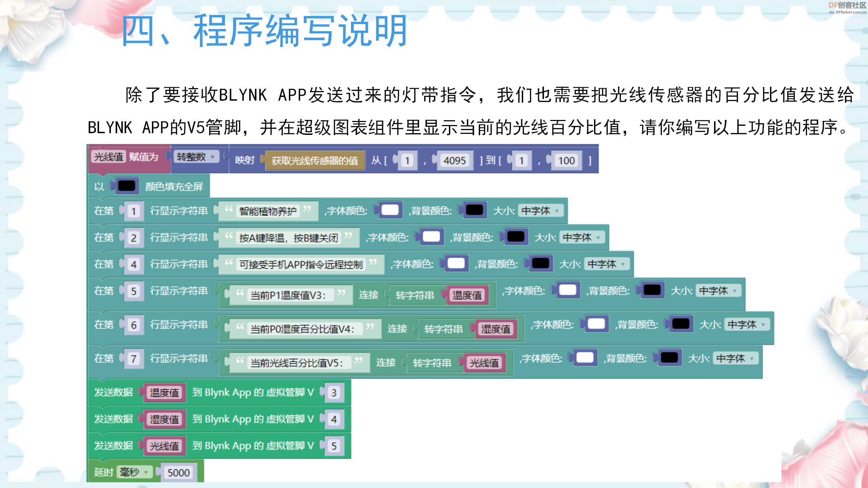Select the 转字符串 block in row 6
Screen dimensions: 868x488
click(443, 329)
